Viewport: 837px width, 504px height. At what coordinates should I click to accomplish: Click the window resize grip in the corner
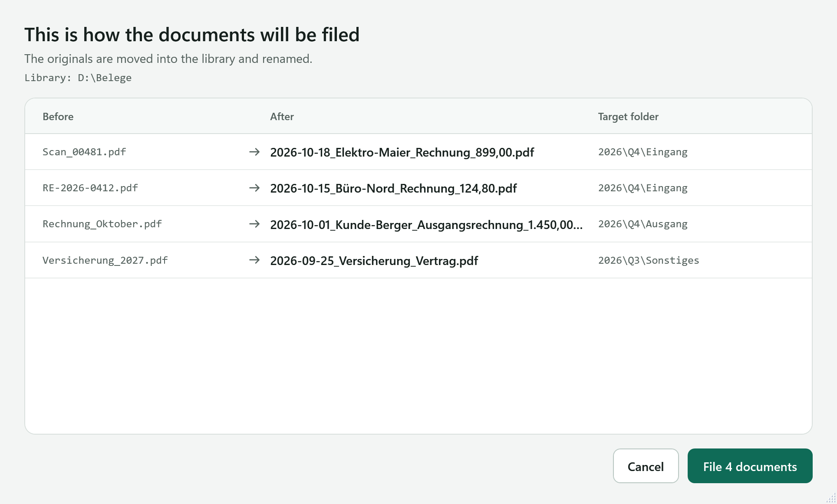(x=831, y=498)
